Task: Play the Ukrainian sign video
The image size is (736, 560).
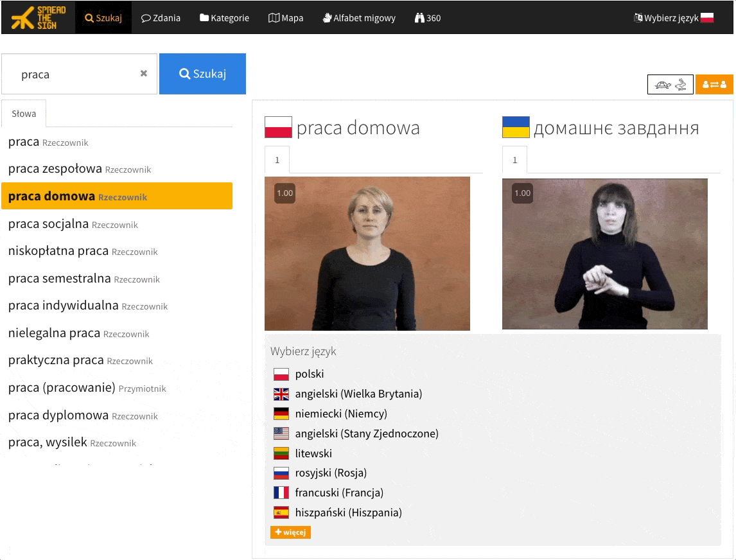Action: tap(605, 254)
